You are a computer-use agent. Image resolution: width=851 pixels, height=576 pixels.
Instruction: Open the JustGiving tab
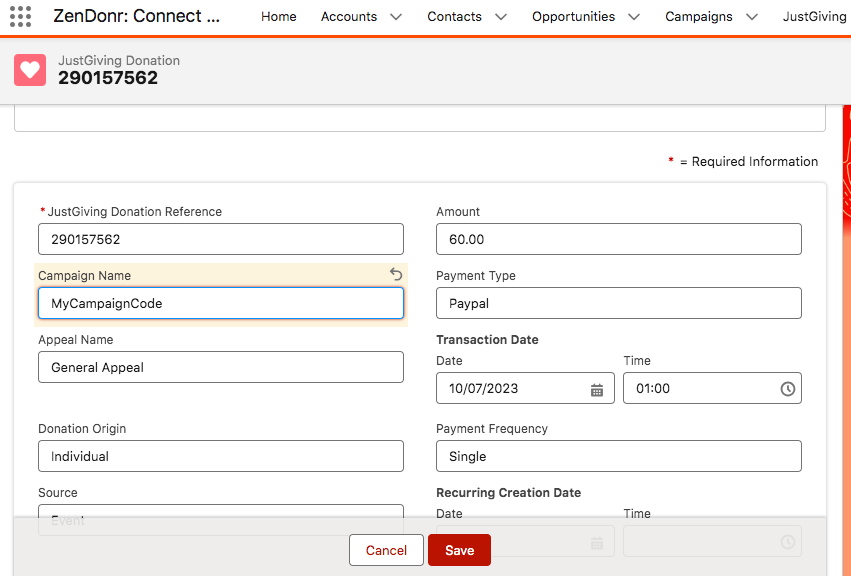(814, 17)
